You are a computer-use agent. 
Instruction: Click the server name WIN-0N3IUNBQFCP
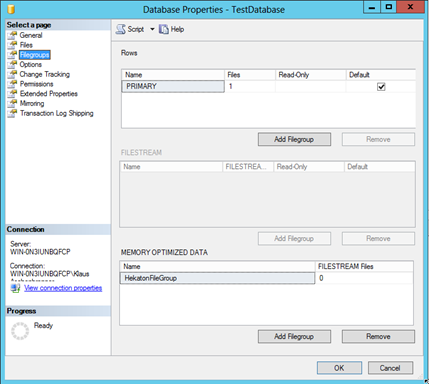pos(40,252)
